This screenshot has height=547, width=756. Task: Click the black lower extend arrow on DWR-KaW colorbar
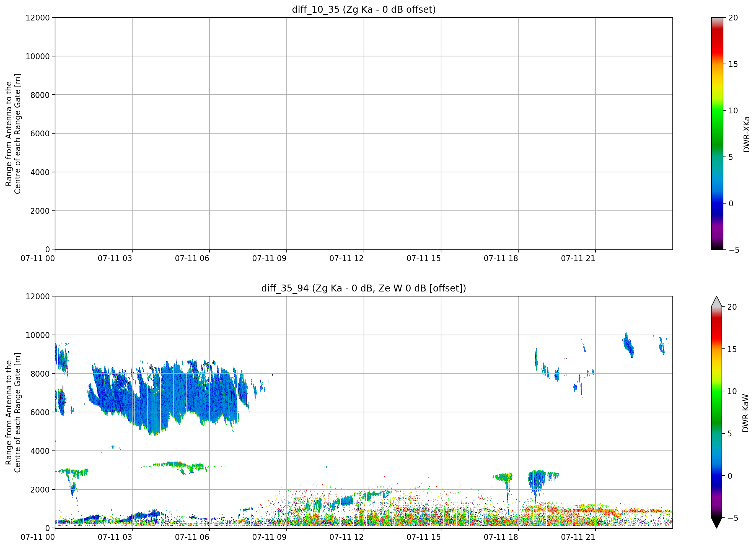716,523
